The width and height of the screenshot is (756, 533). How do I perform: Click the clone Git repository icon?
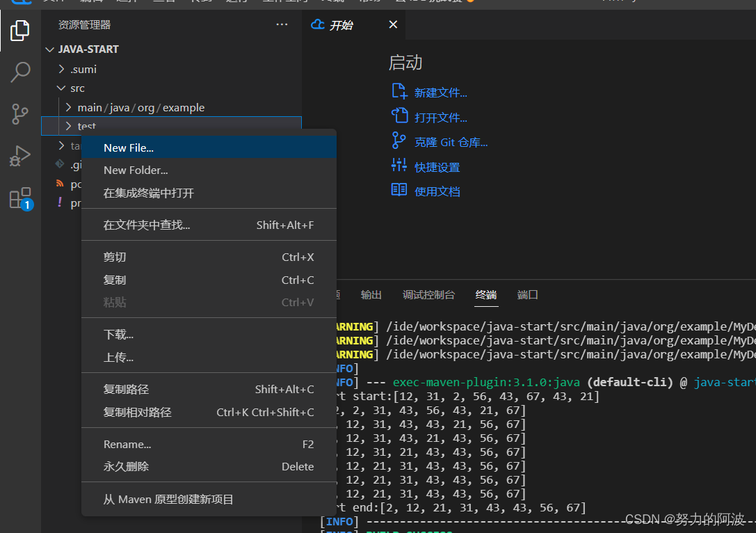(x=399, y=141)
